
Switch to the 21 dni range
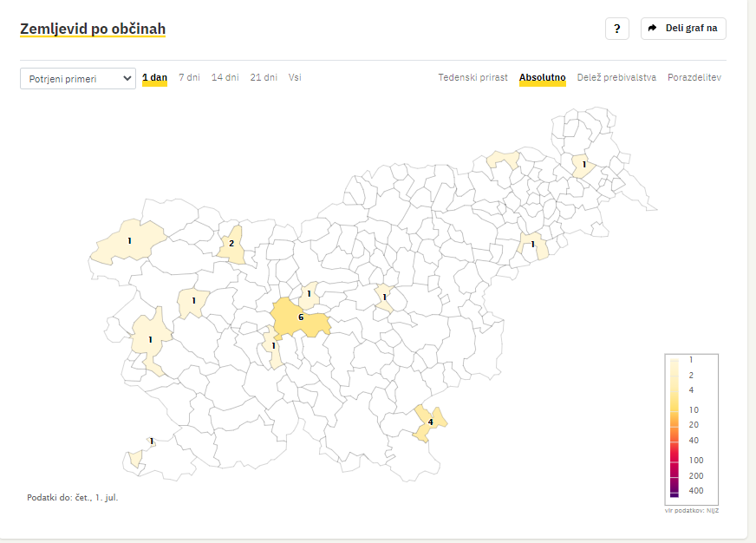pyautogui.click(x=264, y=77)
